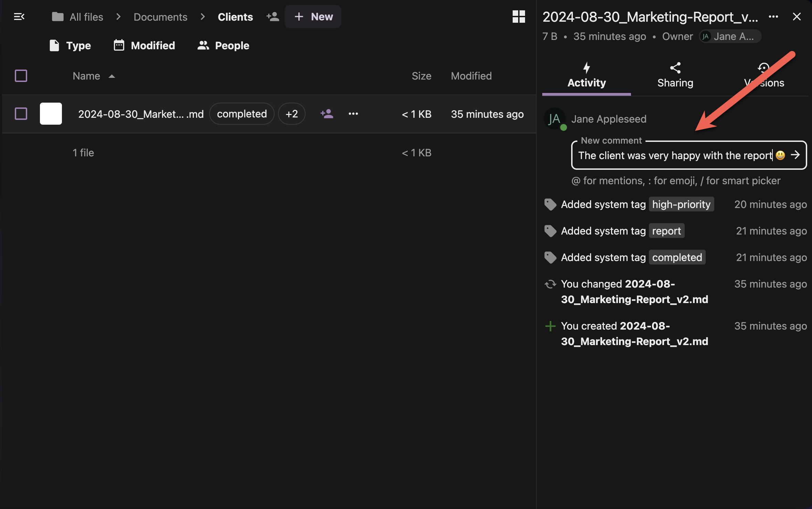Navigate to Documents in the breadcrumb

click(x=160, y=17)
